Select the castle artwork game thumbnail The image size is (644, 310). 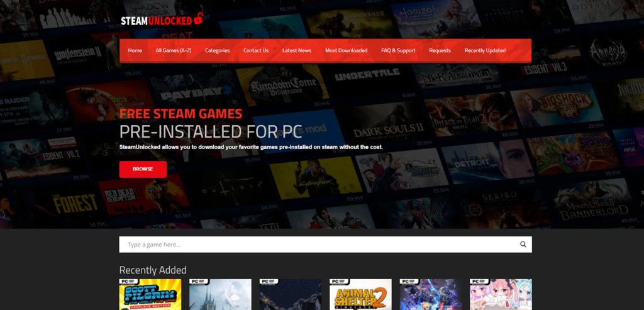click(220, 294)
